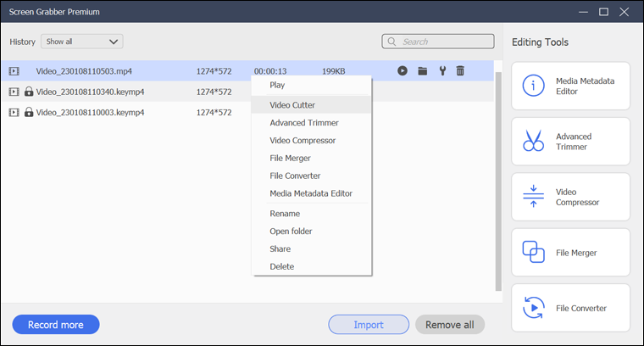Delete the video using the trash icon

(x=460, y=71)
